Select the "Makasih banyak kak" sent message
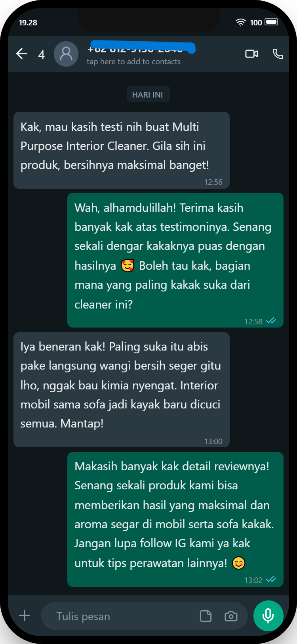Viewport: 297px width, 644px height. pos(175,519)
